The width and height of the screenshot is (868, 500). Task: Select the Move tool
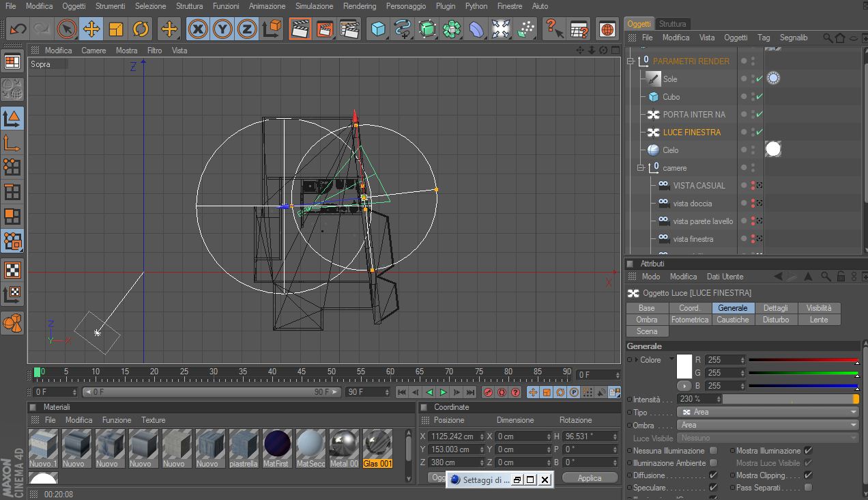pyautogui.click(x=91, y=29)
